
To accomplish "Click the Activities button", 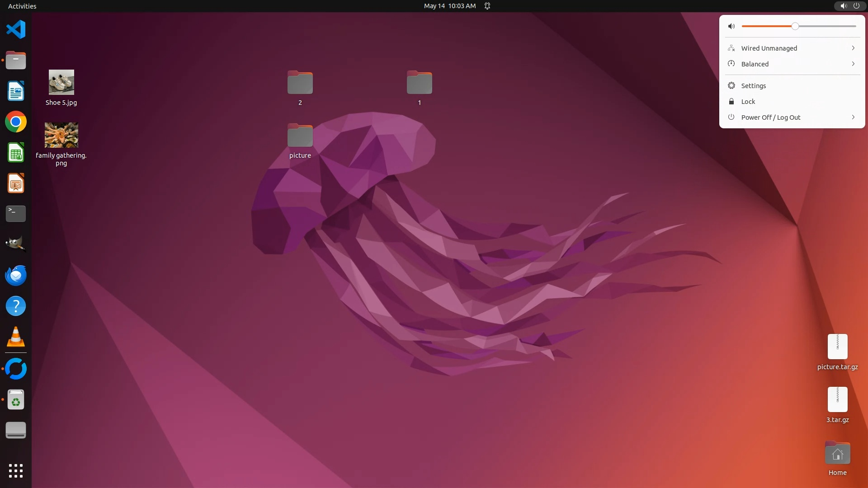I will [x=22, y=6].
